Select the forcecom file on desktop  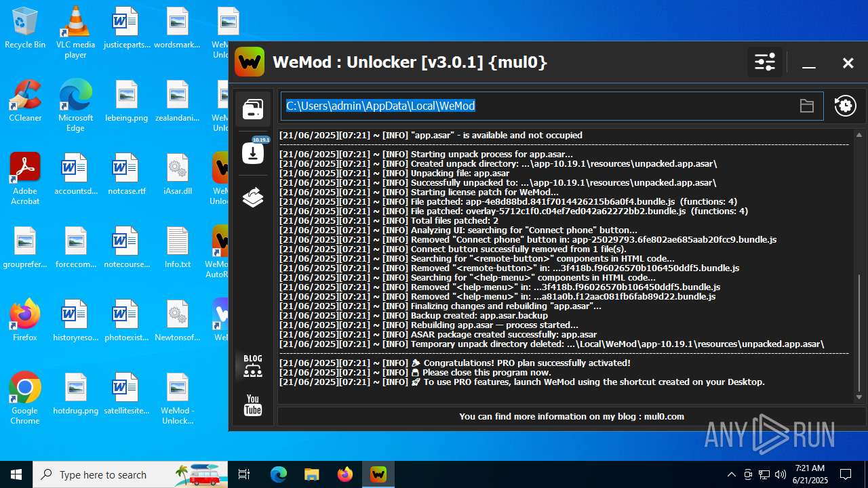75,249
